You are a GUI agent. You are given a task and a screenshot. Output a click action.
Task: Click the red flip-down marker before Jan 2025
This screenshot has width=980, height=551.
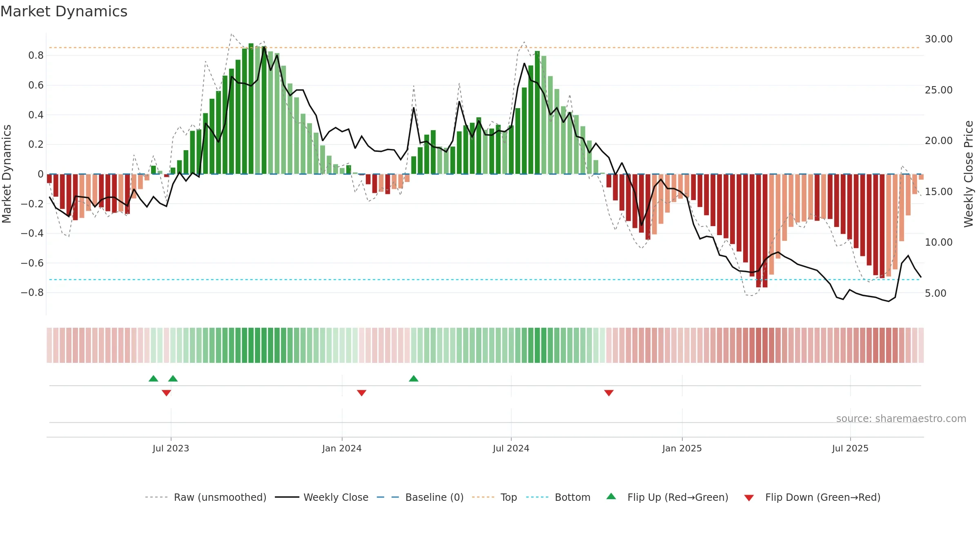pos(609,393)
